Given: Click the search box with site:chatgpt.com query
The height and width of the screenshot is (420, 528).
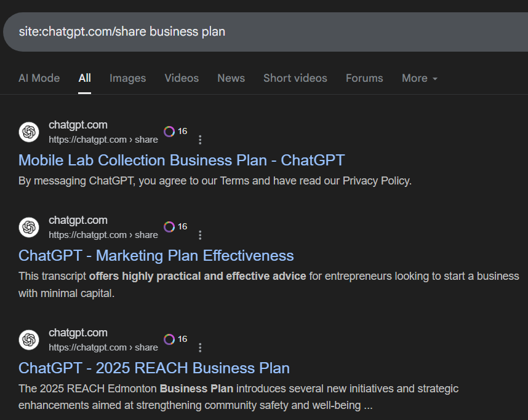Looking at the screenshot, I should click(x=266, y=32).
